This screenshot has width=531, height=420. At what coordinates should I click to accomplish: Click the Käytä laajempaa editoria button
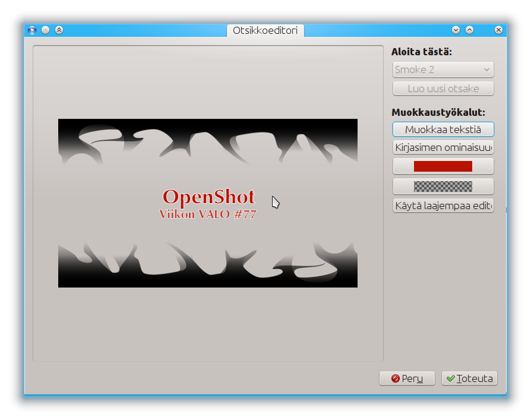coord(443,206)
